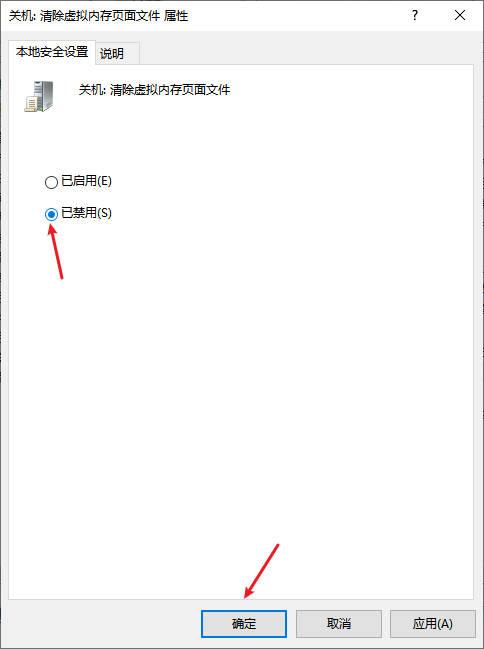The width and height of the screenshot is (484, 649).
Task: Cancel changes via the 取消 button
Action: [339, 624]
